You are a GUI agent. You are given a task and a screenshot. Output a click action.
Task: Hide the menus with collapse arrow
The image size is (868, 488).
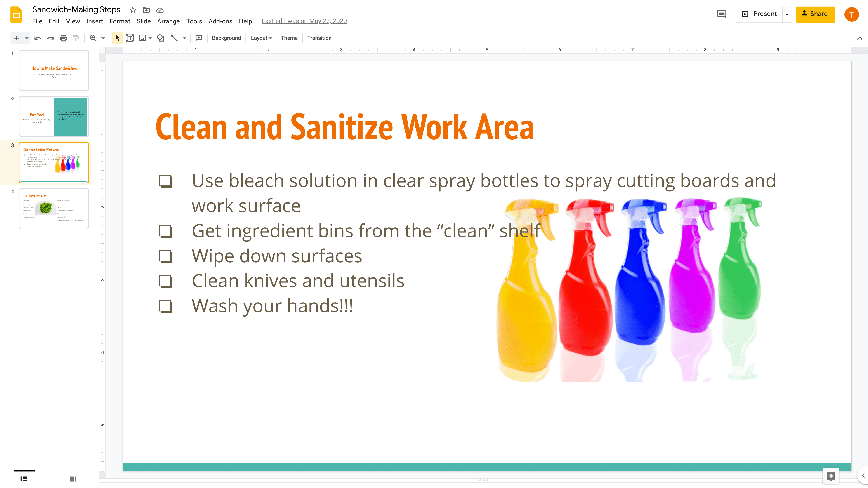860,38
